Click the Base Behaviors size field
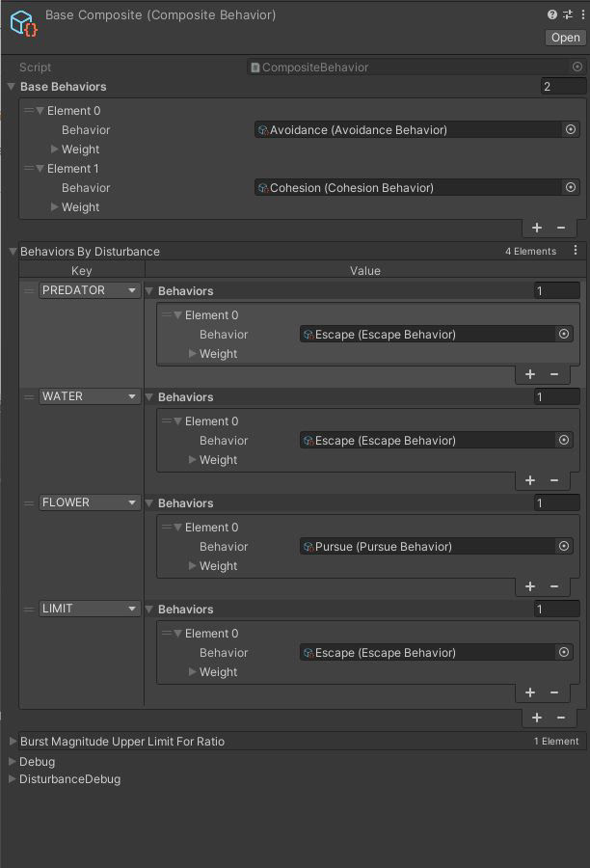Screen dimensions: 590x868 (x=563, y=87)
